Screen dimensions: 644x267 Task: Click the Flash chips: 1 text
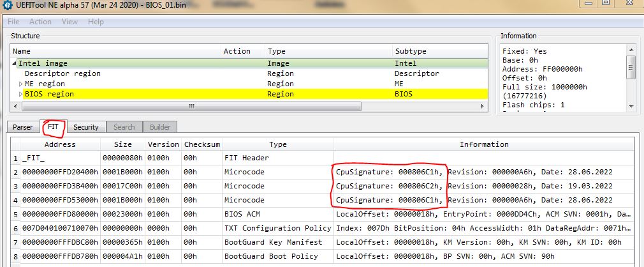534,105
